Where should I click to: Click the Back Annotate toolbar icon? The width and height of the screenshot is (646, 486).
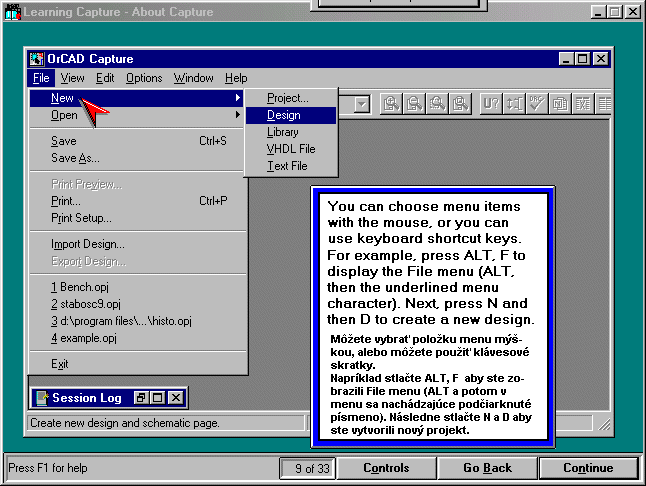coord(514,103)
